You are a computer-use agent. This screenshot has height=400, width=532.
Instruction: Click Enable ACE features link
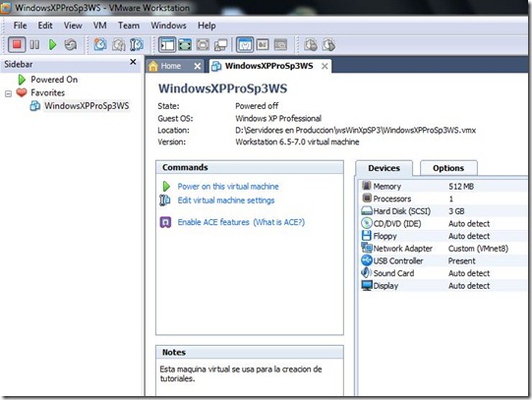click(x=213, y=222)
